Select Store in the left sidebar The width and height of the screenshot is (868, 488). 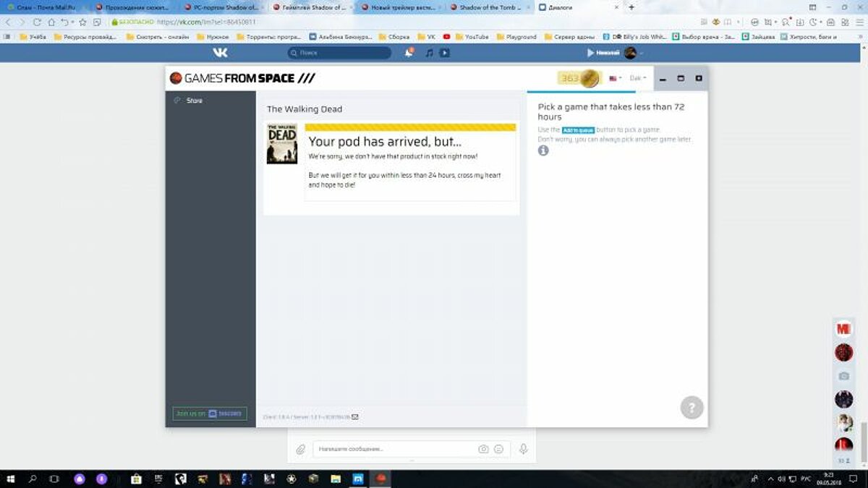click(x=194, y=100)
